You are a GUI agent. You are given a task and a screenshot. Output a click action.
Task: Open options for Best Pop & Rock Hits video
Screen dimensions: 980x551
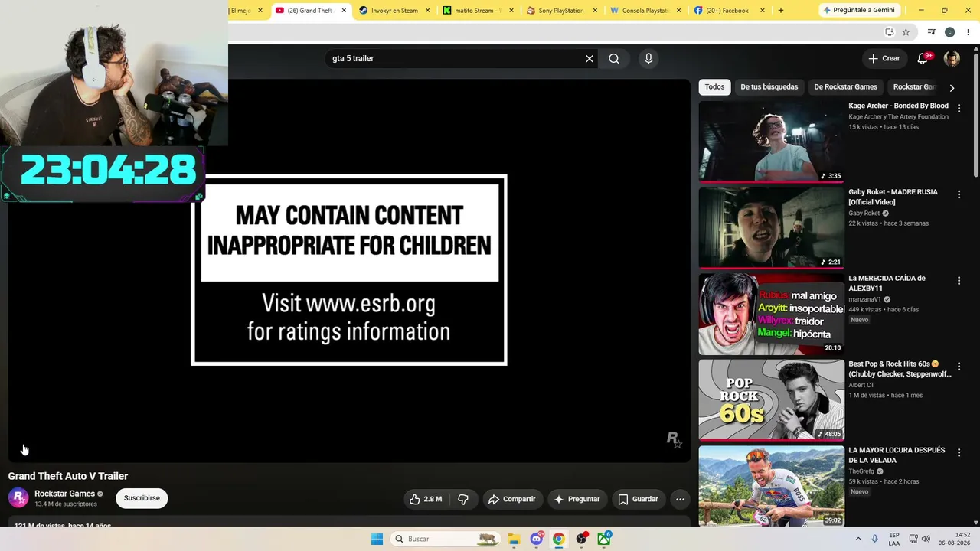[959, 367]
